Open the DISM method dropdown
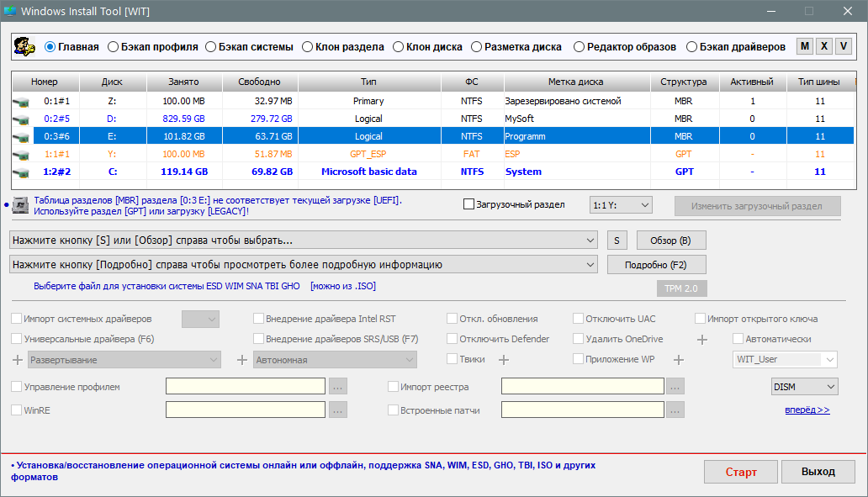The width and height of the screenshot is (868, 497). 804,387
